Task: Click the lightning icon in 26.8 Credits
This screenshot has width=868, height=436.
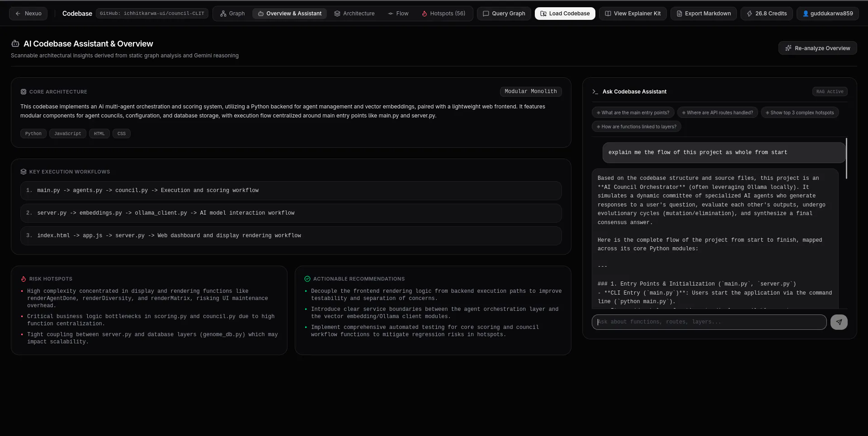Action: point(750,14)
